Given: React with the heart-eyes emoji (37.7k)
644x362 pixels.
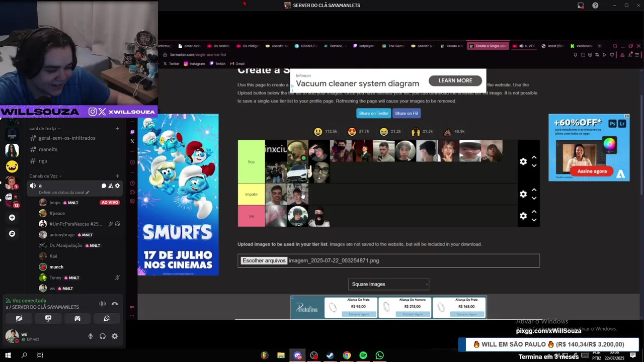Looking at the screenshot, I should point(352,132).
